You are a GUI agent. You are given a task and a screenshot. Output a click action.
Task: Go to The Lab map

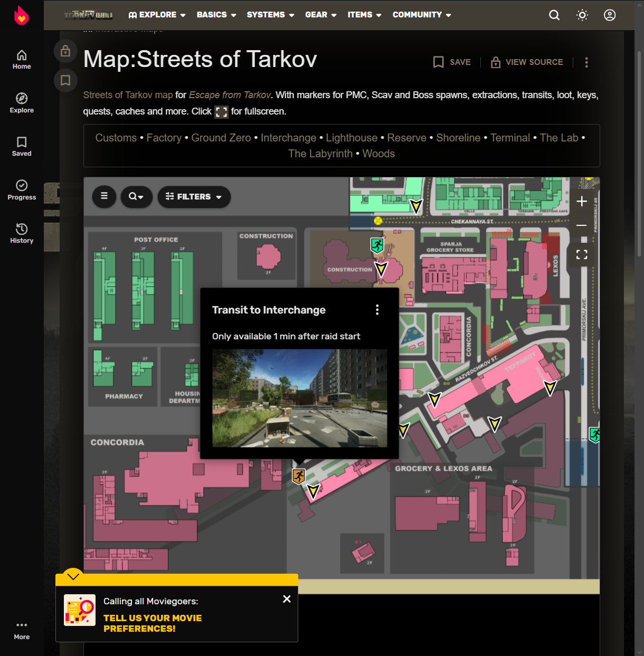(x=559, y=138)
